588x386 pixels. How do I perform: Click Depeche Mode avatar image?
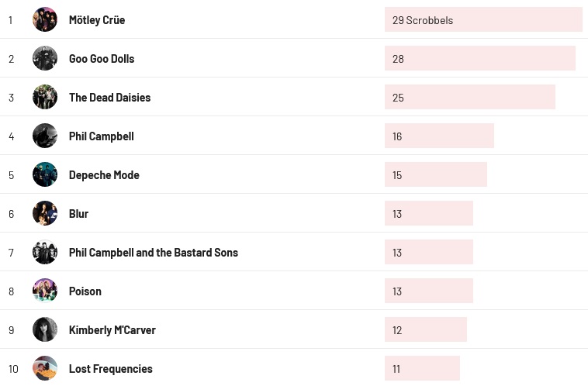pos(45,174)
